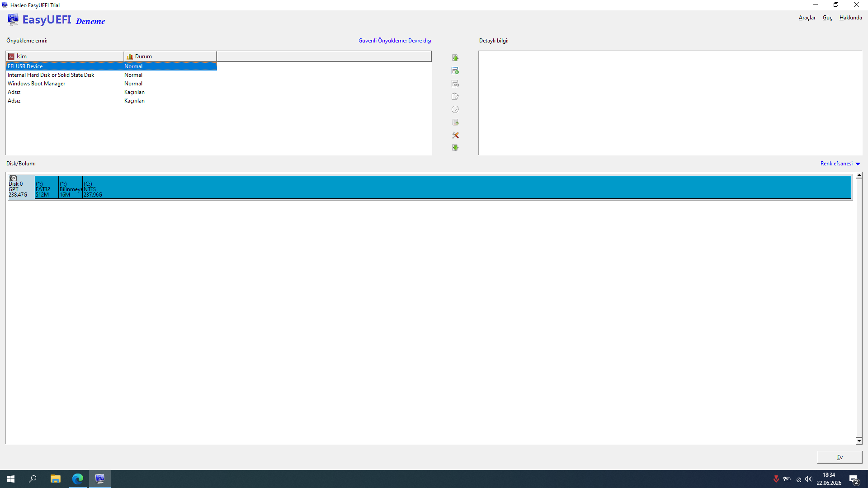Click the Güvenli Önyükleme: Devre dışı link

[x=395, y=41]
